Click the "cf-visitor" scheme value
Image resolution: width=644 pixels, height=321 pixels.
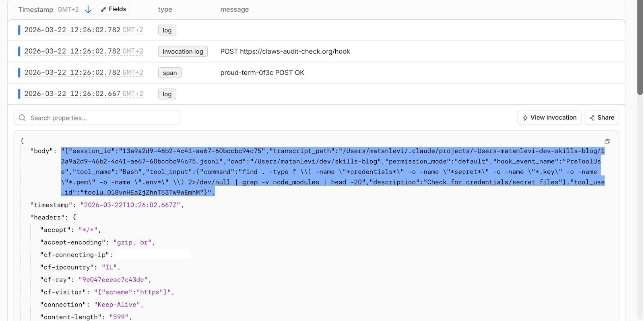tap(132, 292)
